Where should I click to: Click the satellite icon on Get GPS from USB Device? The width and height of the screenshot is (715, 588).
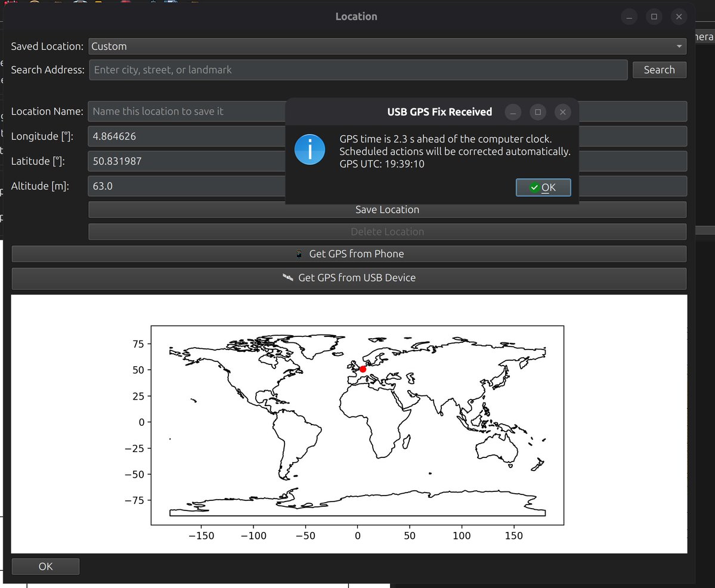click(288, 277)
